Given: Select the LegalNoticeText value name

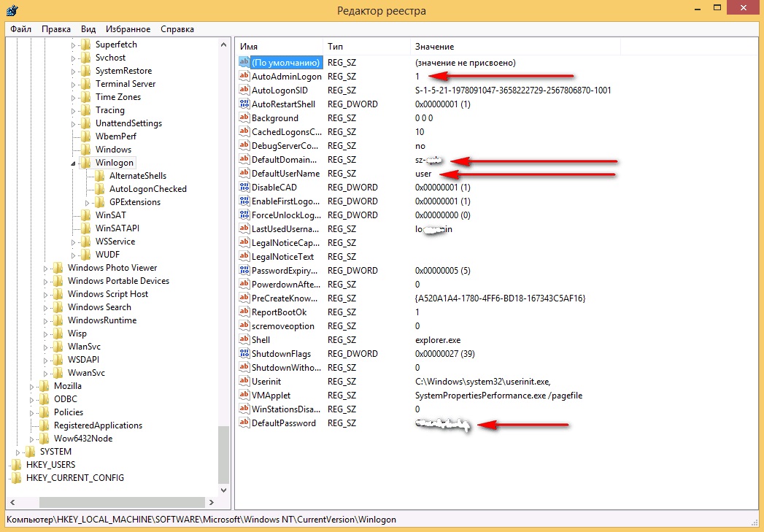Looking at the screenshot, I should [282, 257].
